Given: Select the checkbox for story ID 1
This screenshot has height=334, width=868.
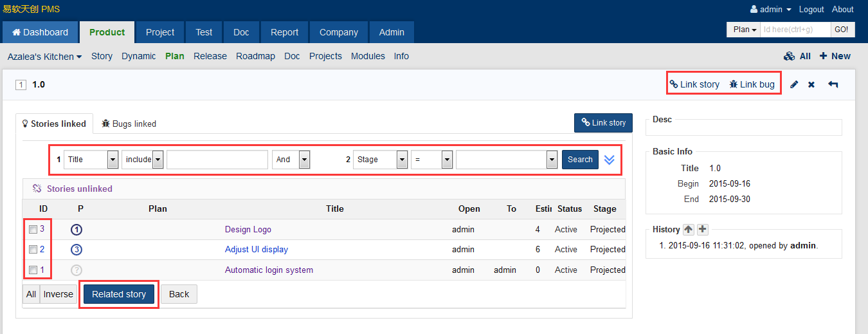Looking at the screenshot, I should pos(33,270).
